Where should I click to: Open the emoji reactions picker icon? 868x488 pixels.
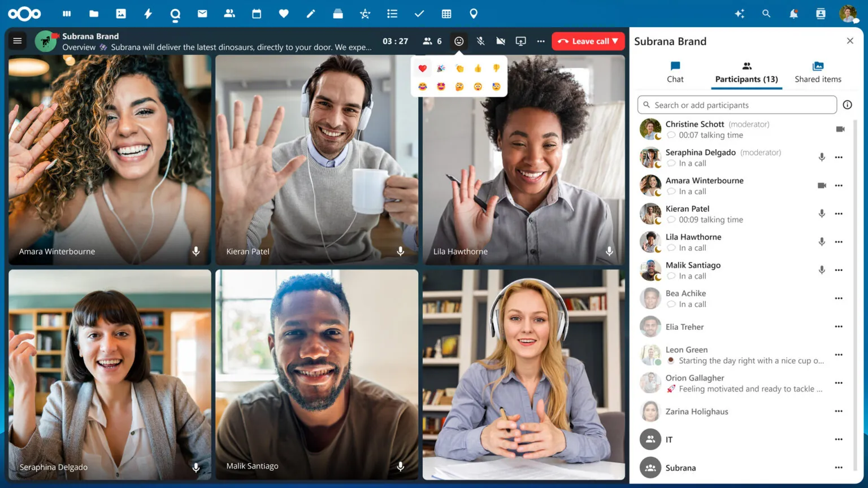[x=458, y=41]
